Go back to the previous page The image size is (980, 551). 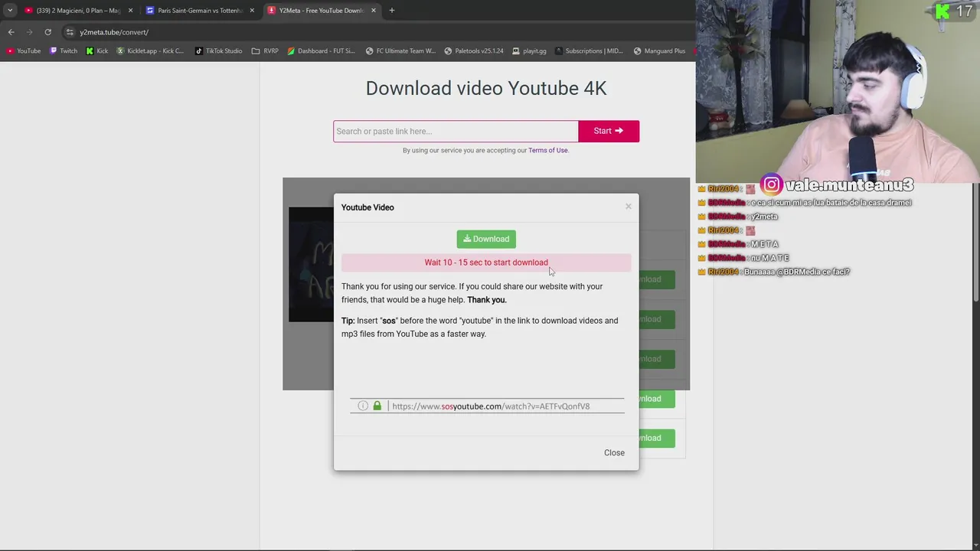tap(11, 32)
